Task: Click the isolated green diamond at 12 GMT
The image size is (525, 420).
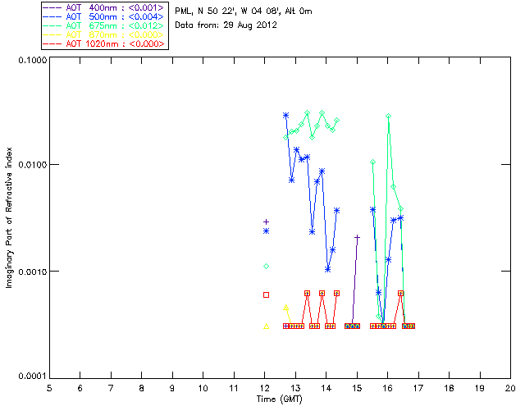Action: (x=266, y=267)
